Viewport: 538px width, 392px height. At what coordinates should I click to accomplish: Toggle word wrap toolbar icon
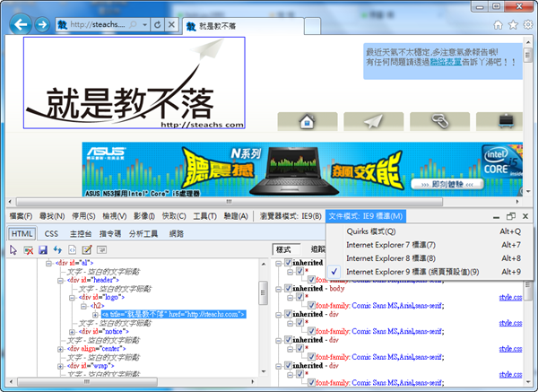tap(101, 250)
